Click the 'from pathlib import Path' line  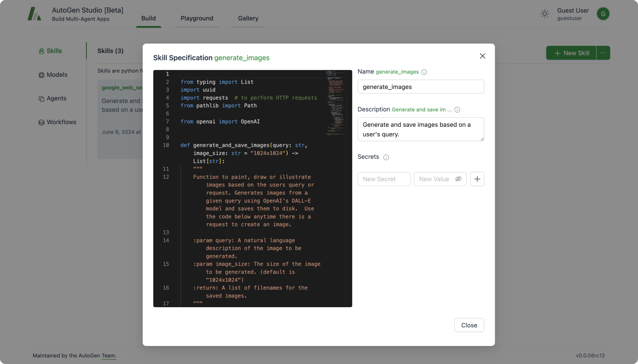click(x=218, y=105)
